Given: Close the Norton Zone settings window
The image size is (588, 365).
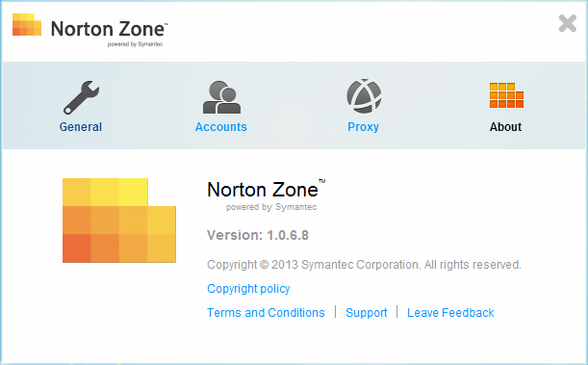Looking at the screenshot, I should pyautogui.click(x=568, y=24).
